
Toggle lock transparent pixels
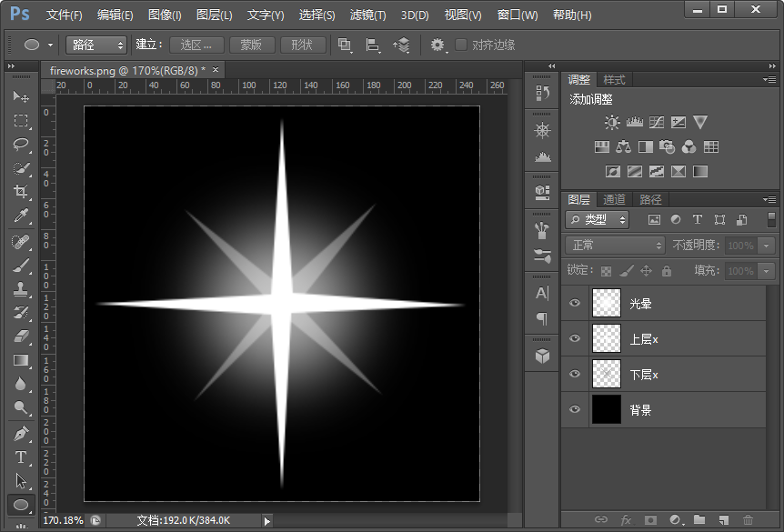coord(606,271)
